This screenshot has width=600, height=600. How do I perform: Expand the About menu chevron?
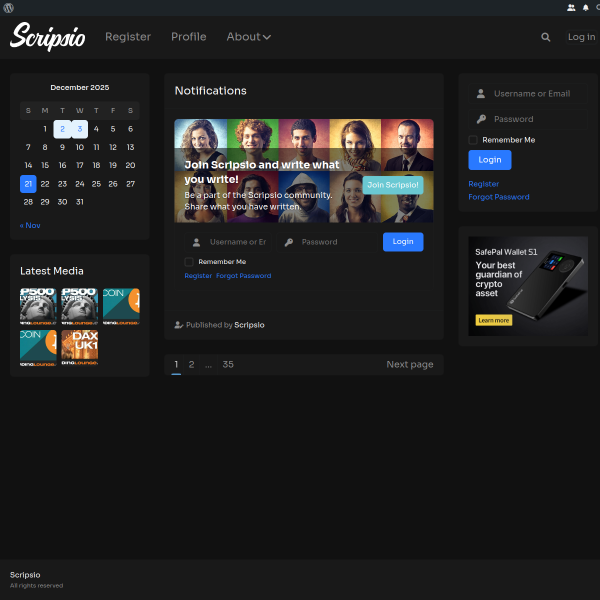pyautogui.click(x=267, y=37)
